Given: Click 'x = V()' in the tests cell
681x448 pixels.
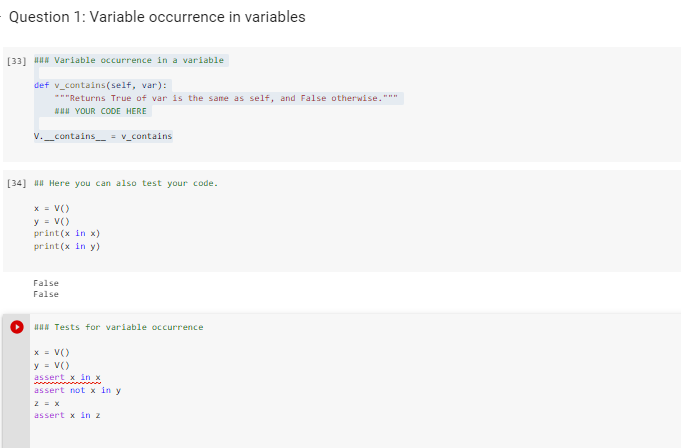Looking at the screenshot, I should pyautogui.click(x=52, y=352).
